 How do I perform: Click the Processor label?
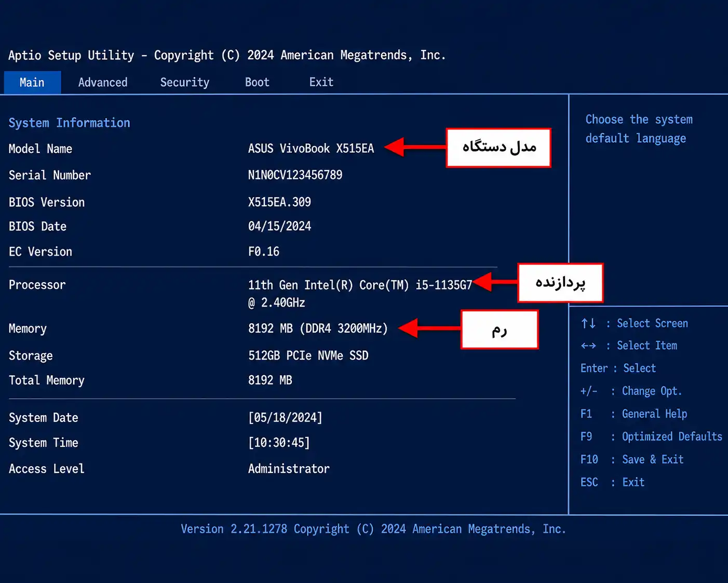[x=37, y=285]
